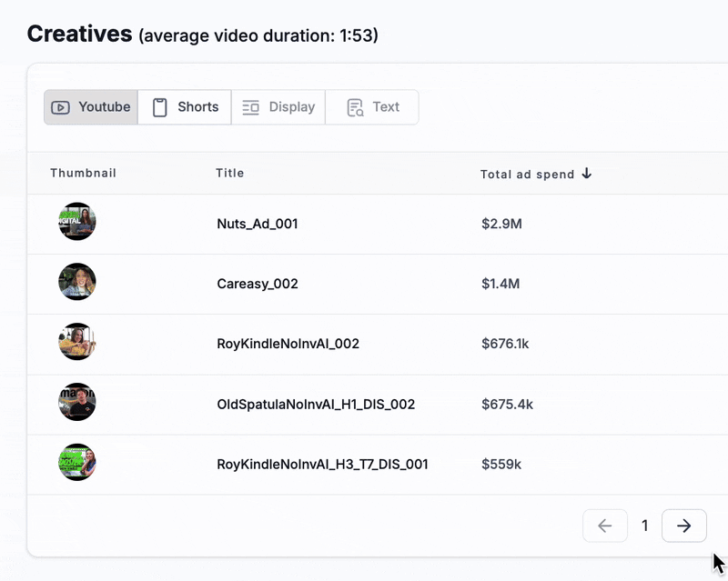Click the Title column header
This screenshot has width=728, height=581.
[230, 174]
